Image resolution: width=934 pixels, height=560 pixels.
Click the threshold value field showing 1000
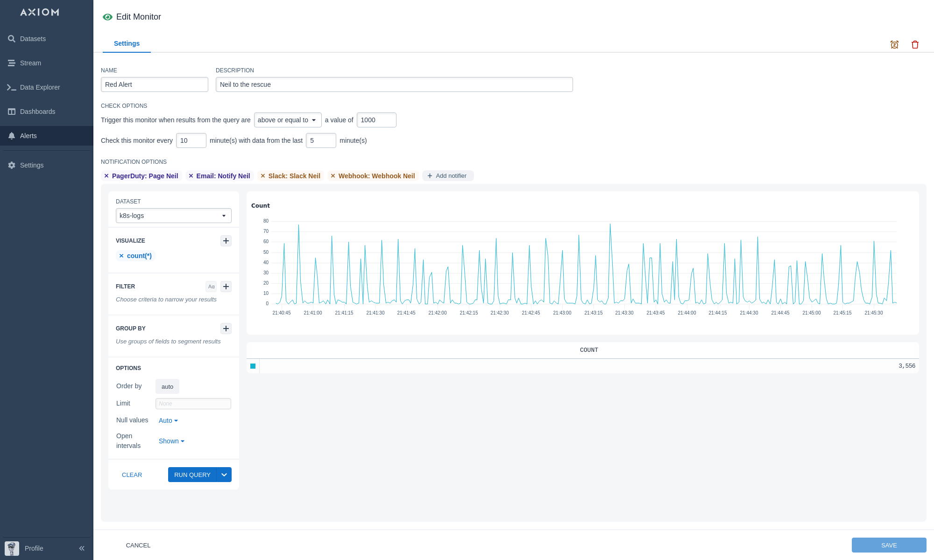click(376, 120)
